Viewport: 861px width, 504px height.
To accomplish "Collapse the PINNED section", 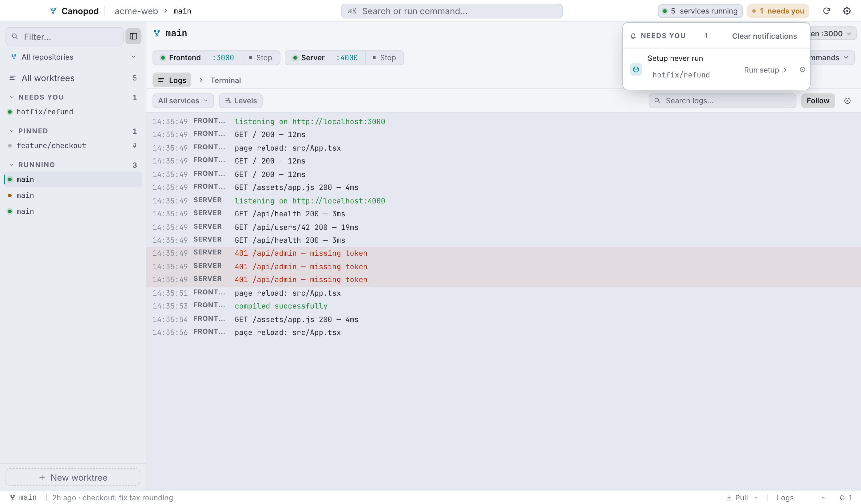I will click(12, 131).
